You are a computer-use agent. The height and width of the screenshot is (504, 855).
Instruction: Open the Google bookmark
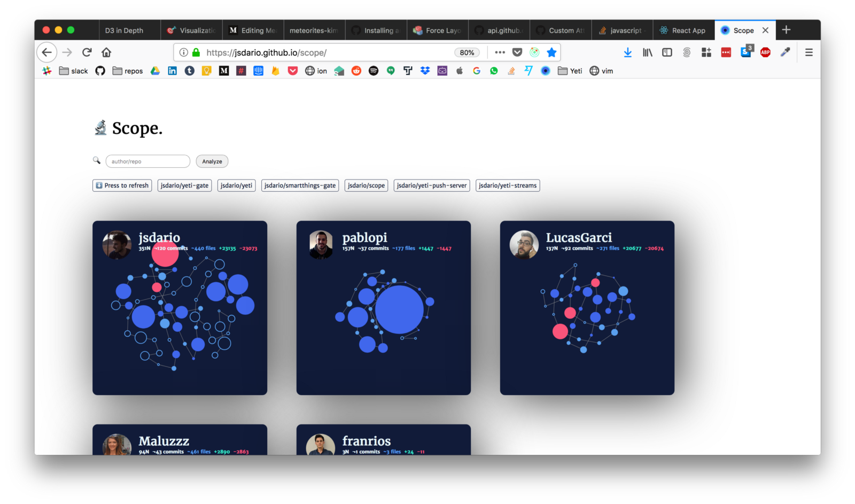click(477, 71)
